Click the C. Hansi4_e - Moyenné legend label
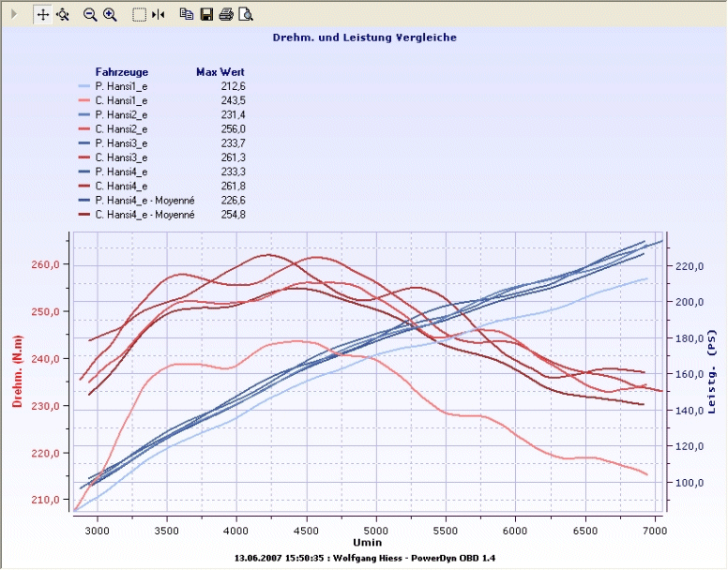Image resolution: width=728 pixels, height=570 pixels. 151,215
